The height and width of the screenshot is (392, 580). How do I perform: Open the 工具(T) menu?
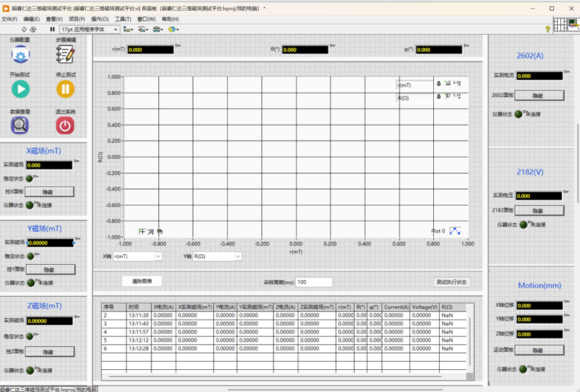pos(123,19)
